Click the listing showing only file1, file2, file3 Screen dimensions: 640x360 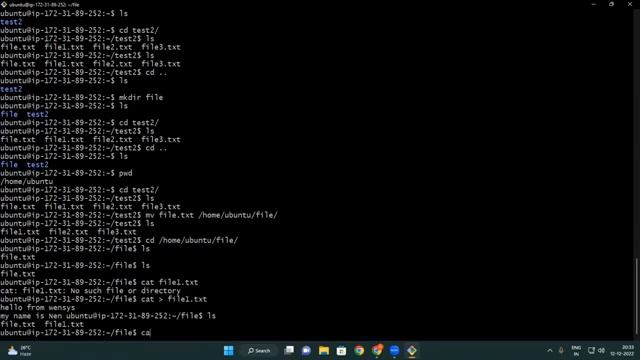click(x=68, y=232)
